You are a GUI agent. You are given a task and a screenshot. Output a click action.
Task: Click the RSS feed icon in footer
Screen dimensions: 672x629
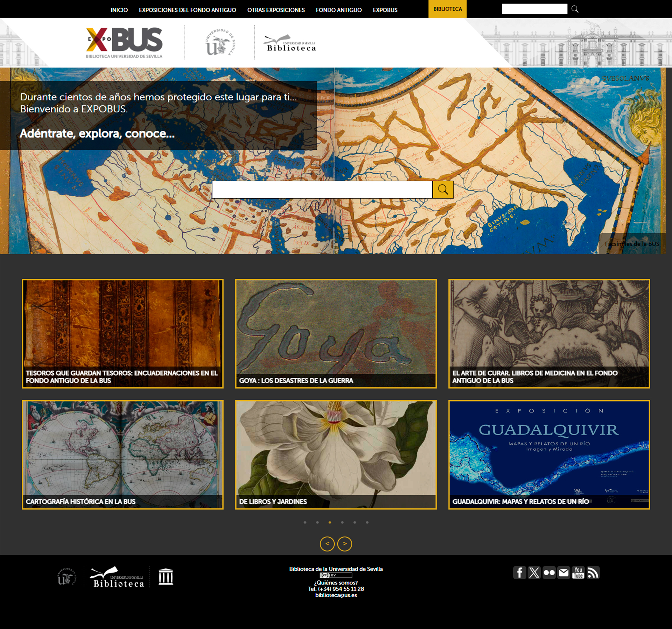[x=593, y=572]
